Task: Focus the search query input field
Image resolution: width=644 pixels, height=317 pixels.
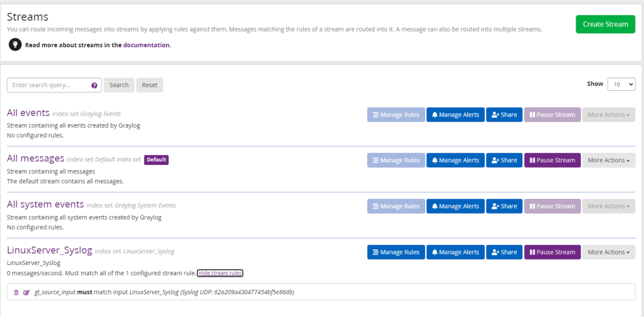Action: [x=54, y=85]
